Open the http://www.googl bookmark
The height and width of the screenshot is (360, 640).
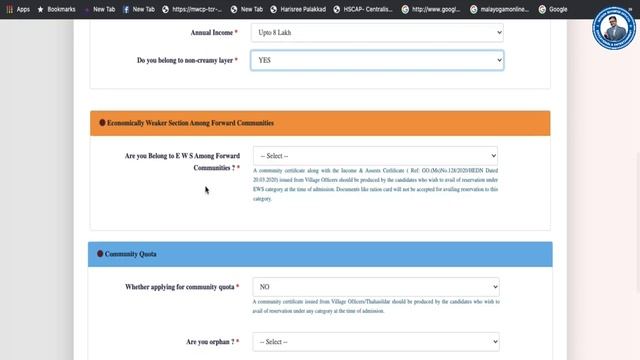431,9
